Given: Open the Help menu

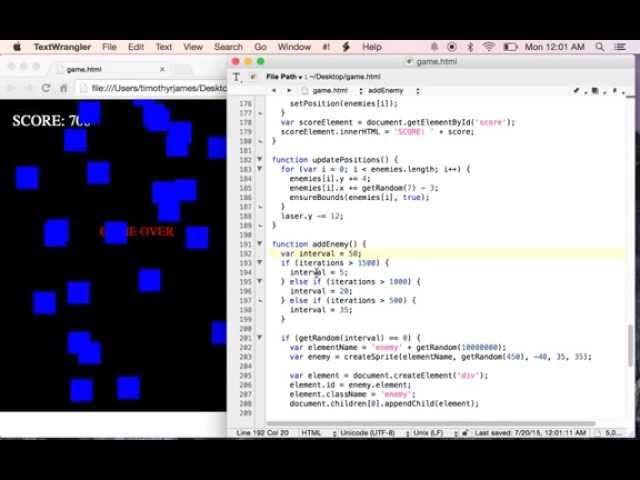Looking at the screenshot, I should click(x=372, y=47).
